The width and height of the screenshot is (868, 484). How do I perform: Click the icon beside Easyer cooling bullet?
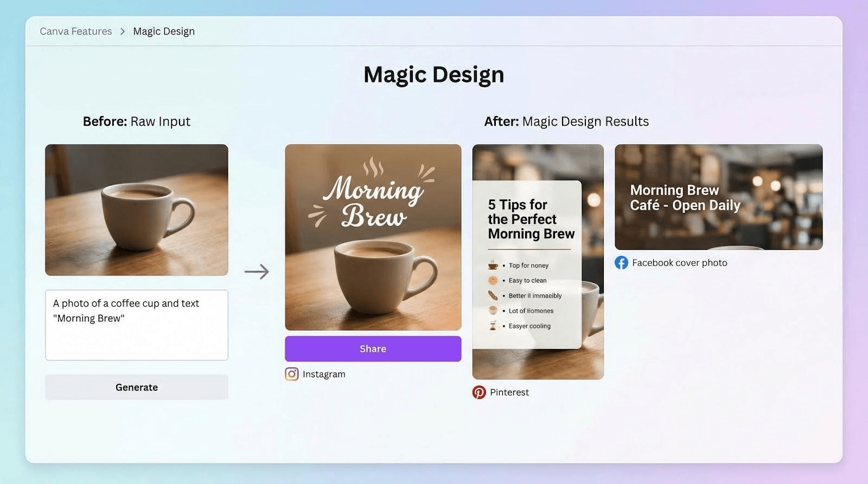[x=493, y=326]
